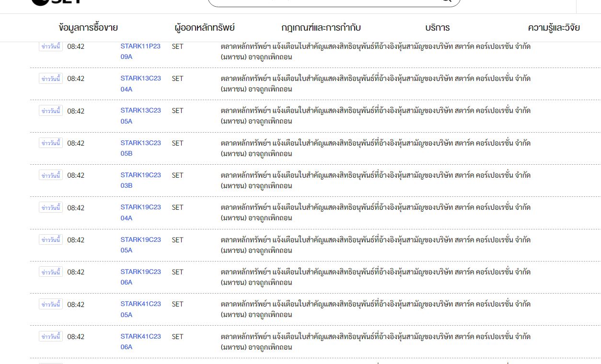
Task: Click the ข่าววันนี้ badge on STARK19C2305A row
Action: point(51,239)
